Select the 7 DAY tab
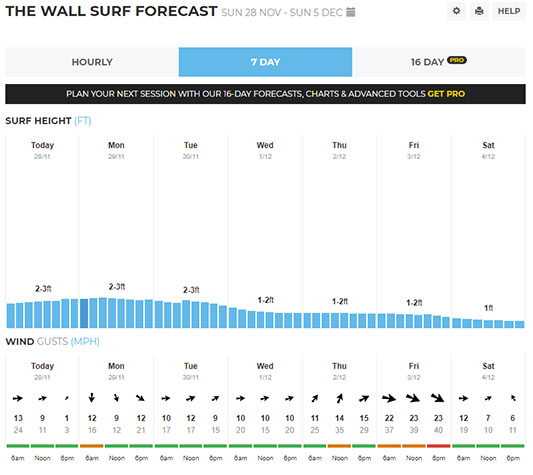The width and height of the screenshot is (533, 475). tap(265, 62)
